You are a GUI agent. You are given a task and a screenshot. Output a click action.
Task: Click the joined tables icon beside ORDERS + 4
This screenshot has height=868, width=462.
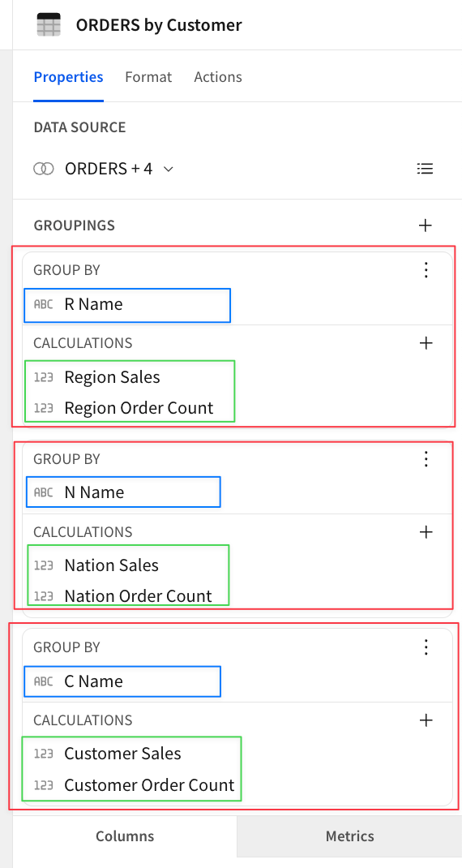point(44,169)
